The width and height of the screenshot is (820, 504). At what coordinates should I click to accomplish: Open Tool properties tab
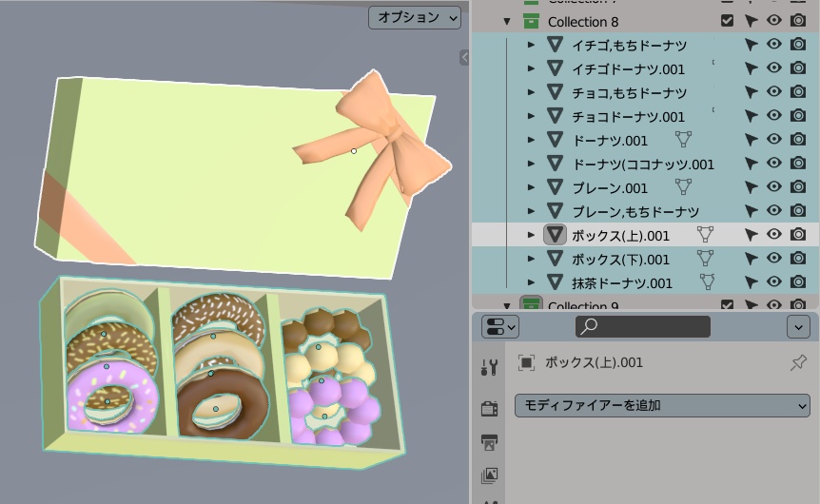[490, 368]
